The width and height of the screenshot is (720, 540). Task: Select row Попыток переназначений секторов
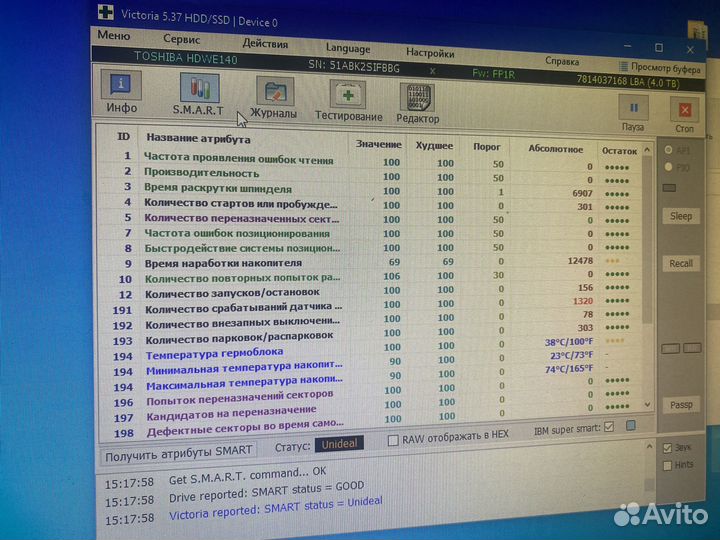click(372, 393)
